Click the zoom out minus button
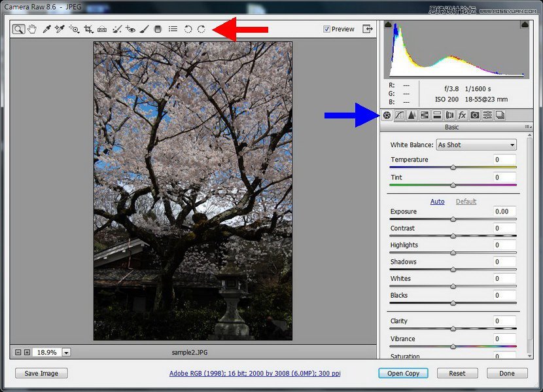 pos(18,353)
